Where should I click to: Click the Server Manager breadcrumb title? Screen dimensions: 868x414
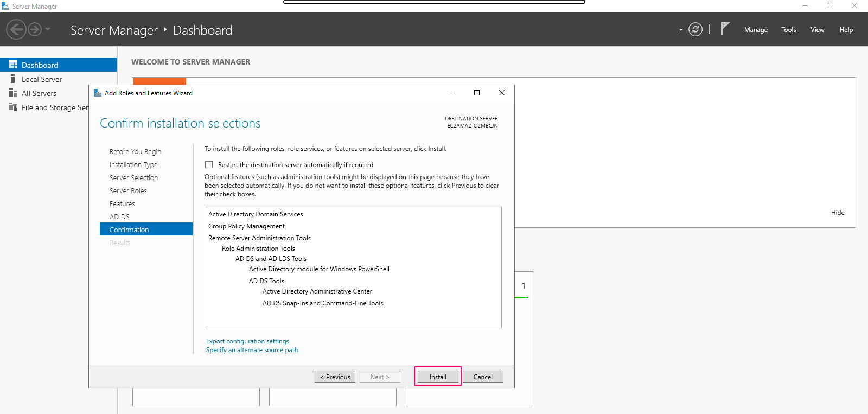(114, 30)
